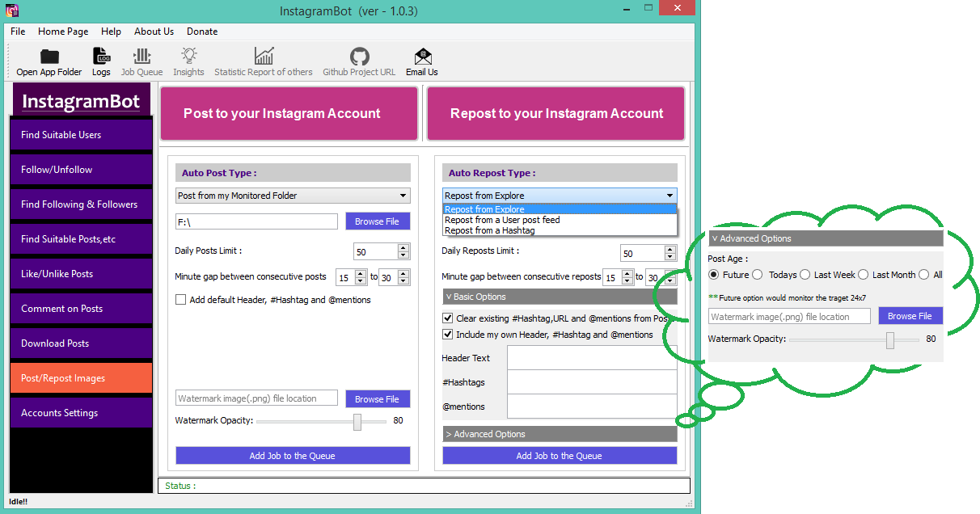Uncheck Clear existing #Hashtag, URL and @mentions
The image size is (980, 514).
coord(447,318)
